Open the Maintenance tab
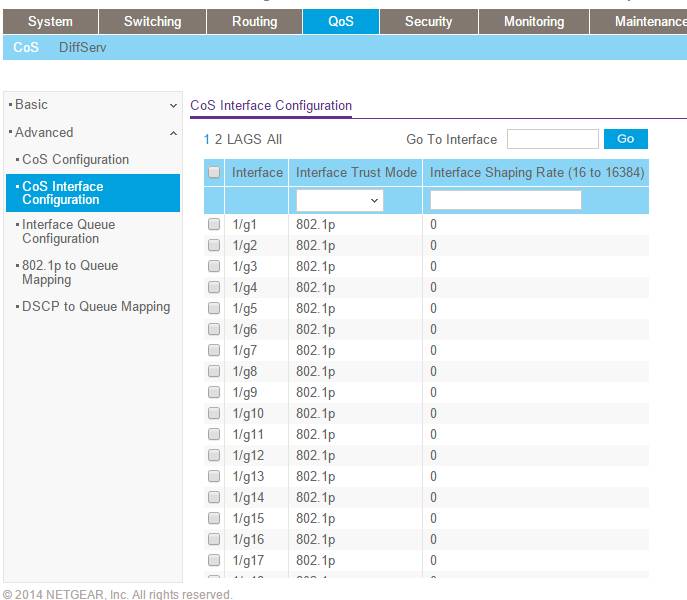 640,21
